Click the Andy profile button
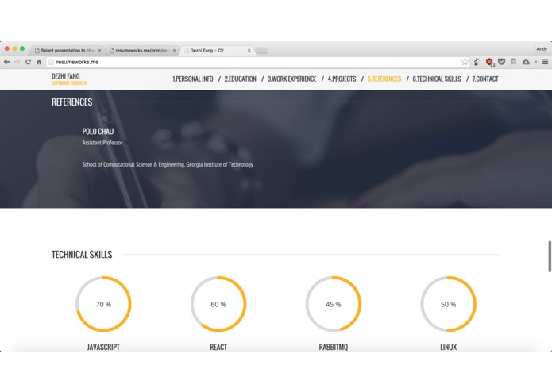552x392 pixels. coord(542,49)
